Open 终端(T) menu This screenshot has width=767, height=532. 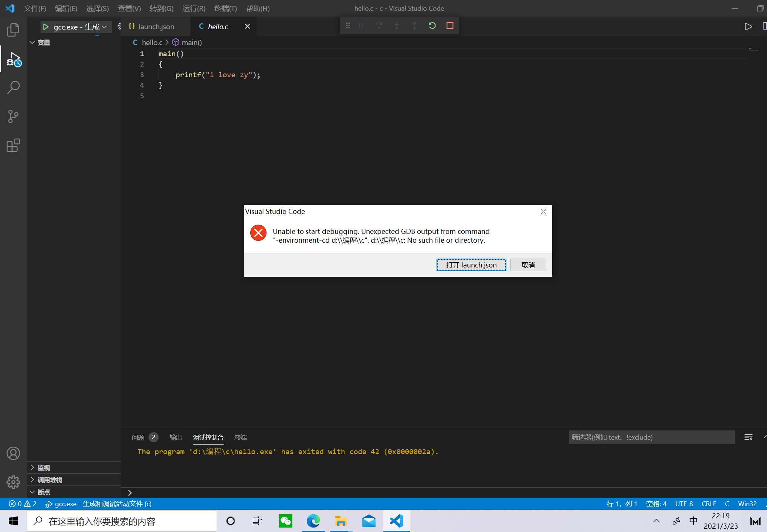coord(225,8)
